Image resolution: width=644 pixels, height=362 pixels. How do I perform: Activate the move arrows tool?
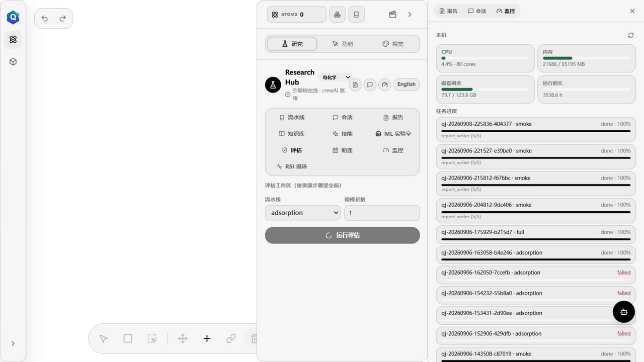pyautogui.click(x=183, y=339)
